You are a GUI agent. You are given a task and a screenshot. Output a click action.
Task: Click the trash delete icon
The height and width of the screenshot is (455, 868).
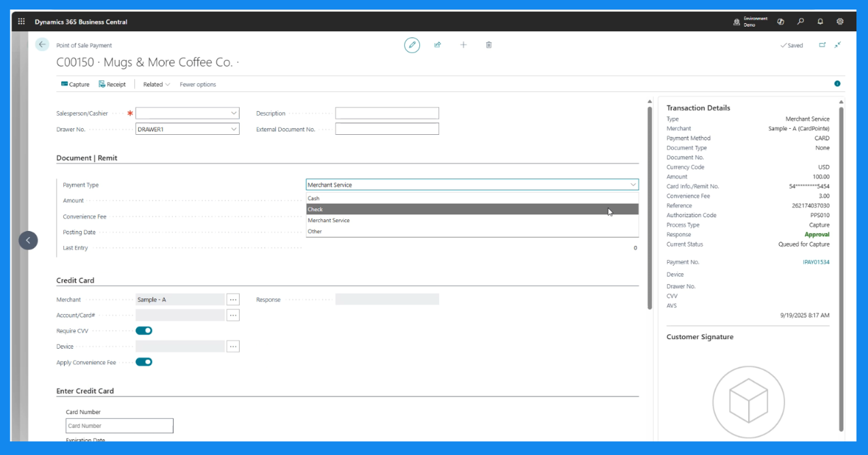(489, 45)
